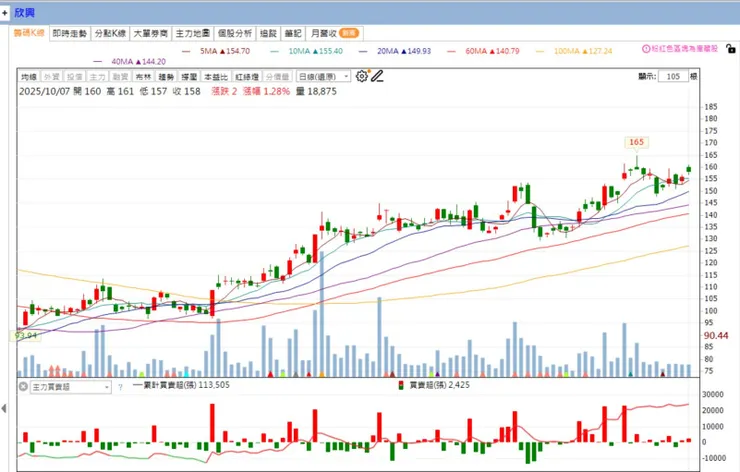Collapse the left side panel arrow

pos(4,408)
